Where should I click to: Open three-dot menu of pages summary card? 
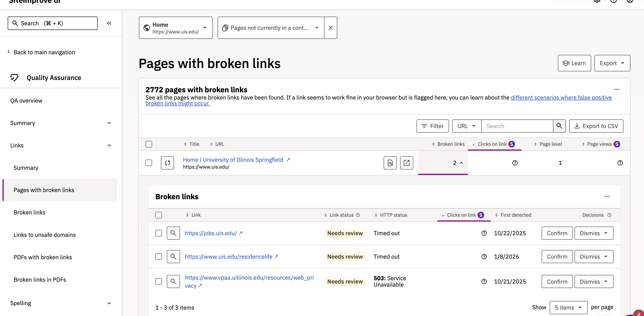pyautogui.click(x=617, y=90)
